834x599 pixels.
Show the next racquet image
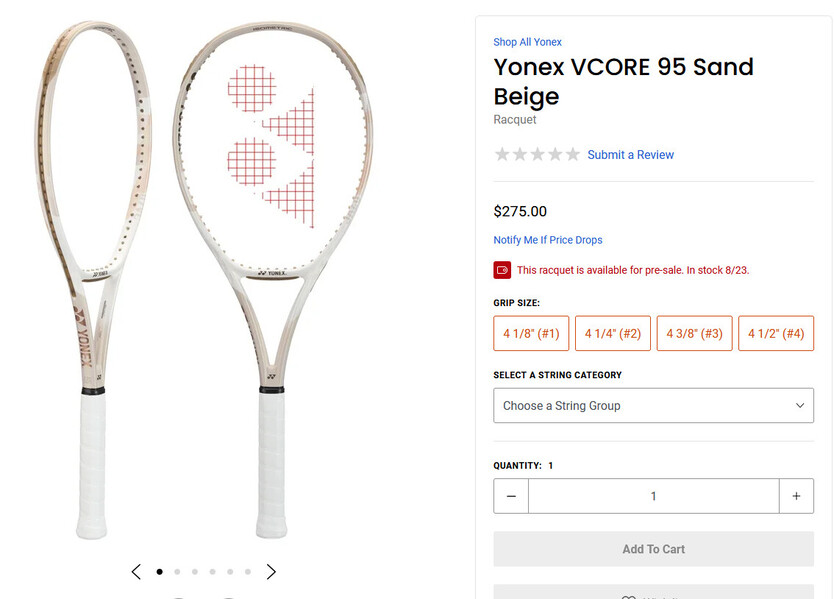point(271,572)
